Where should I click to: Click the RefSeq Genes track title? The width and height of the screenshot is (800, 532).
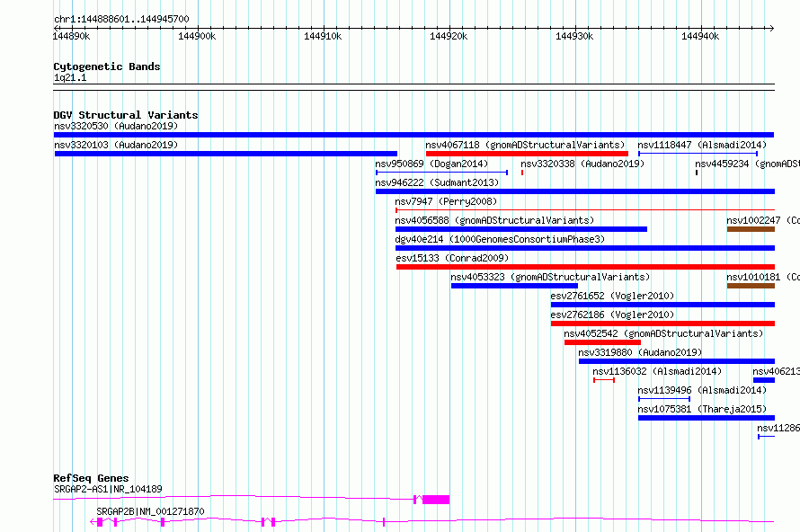pyautogui.click(x=91, y=478)
